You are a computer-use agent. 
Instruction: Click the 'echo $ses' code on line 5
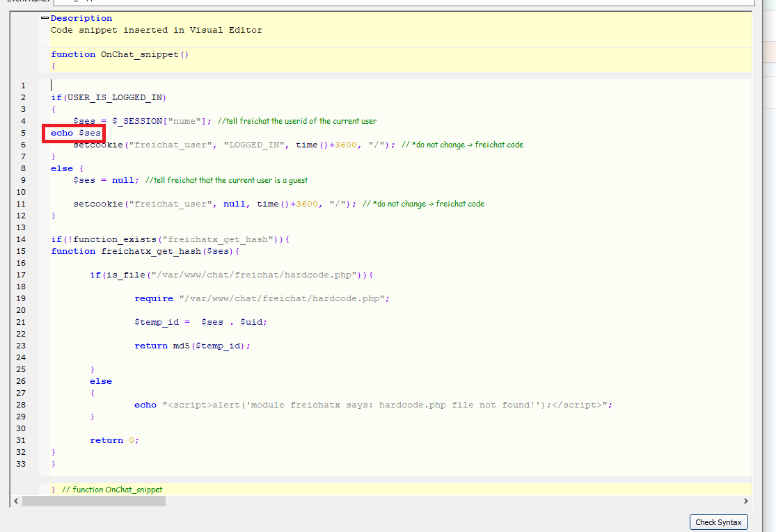point(76,133)
